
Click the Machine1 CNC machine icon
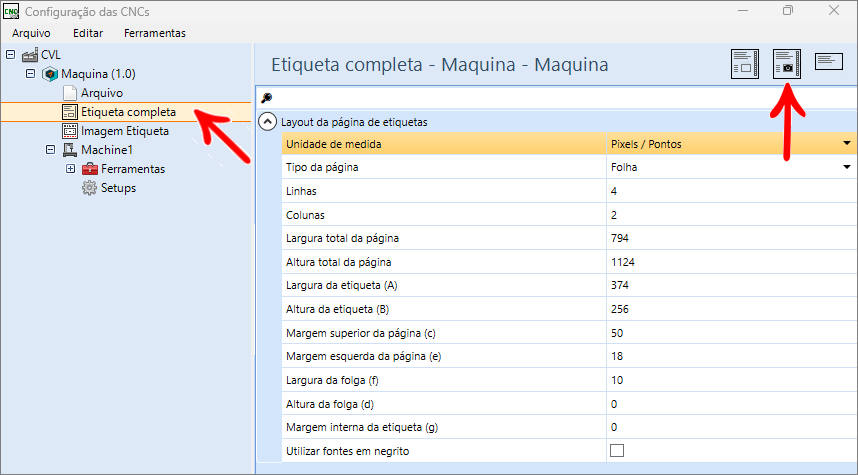tap(69, 149)
